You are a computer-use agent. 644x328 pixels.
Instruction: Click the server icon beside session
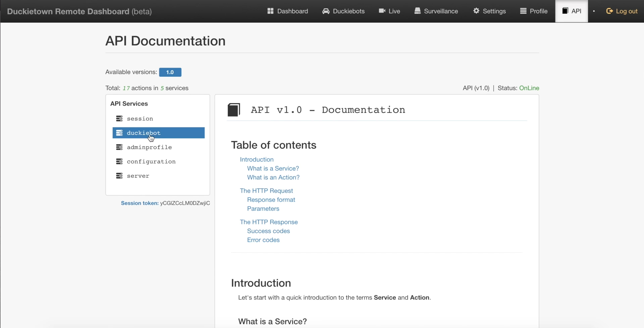point(119,119)
